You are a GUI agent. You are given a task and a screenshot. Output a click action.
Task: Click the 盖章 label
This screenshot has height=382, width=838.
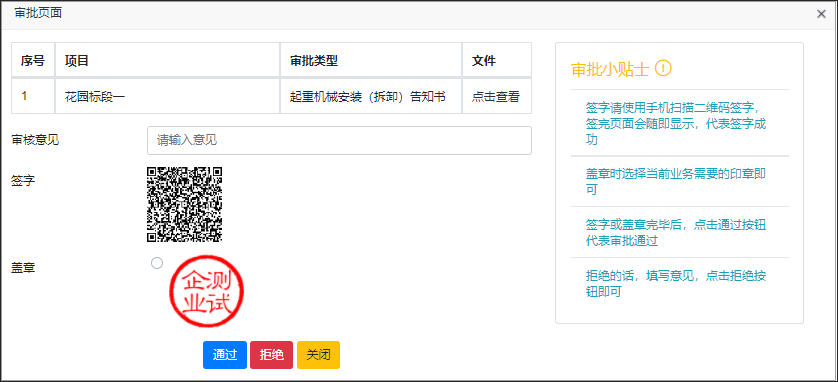coord(23,268)
